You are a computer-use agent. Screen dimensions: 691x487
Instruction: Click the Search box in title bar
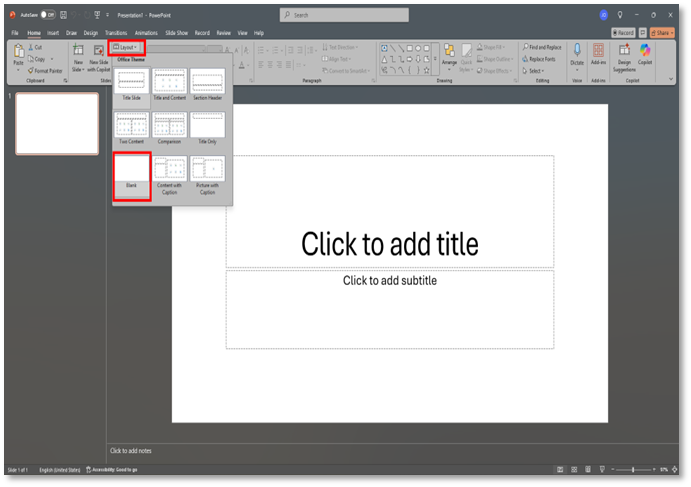344,15
